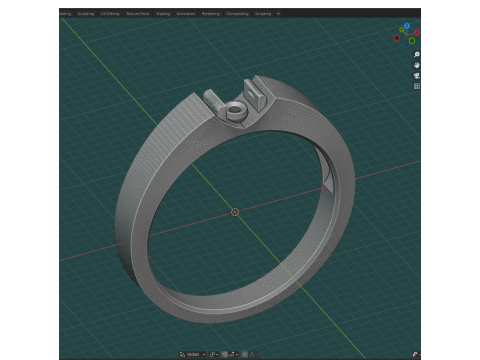Open the Texture Paint workspace tab
480x360 pixels.
click(137, 14)
